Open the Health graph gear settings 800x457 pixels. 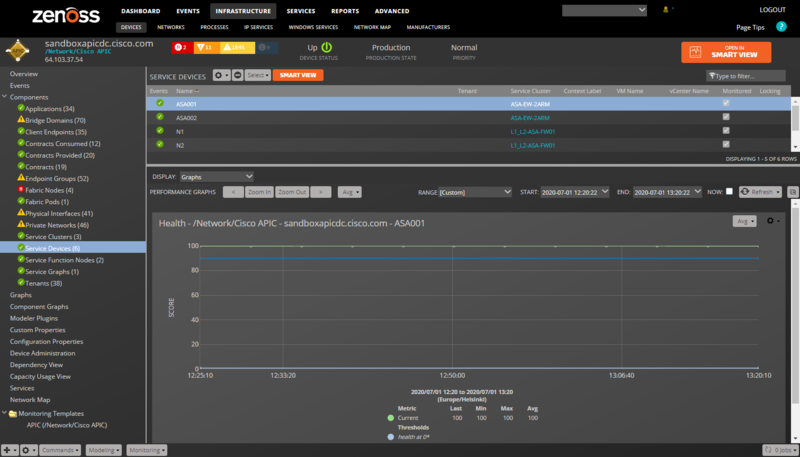click(773, 221)
